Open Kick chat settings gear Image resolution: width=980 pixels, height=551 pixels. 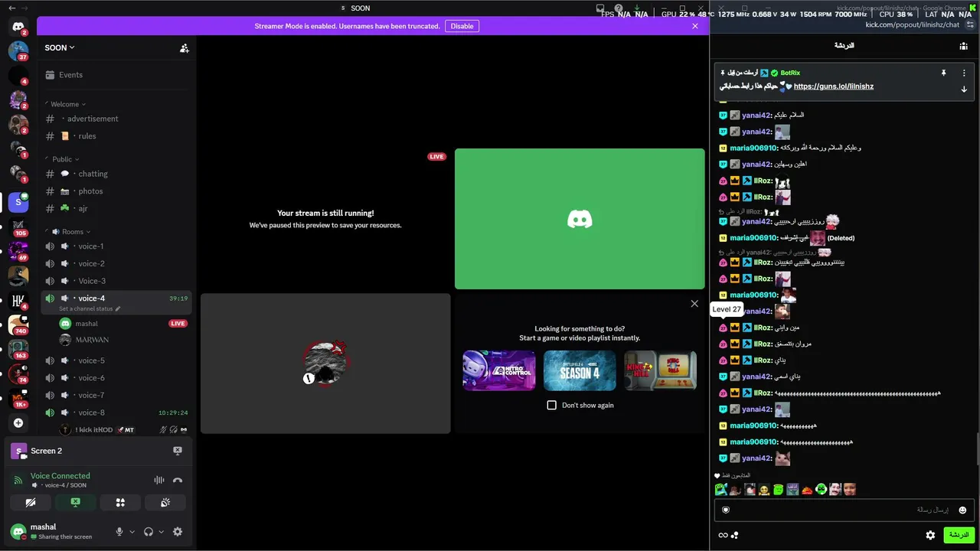(930, 535)
